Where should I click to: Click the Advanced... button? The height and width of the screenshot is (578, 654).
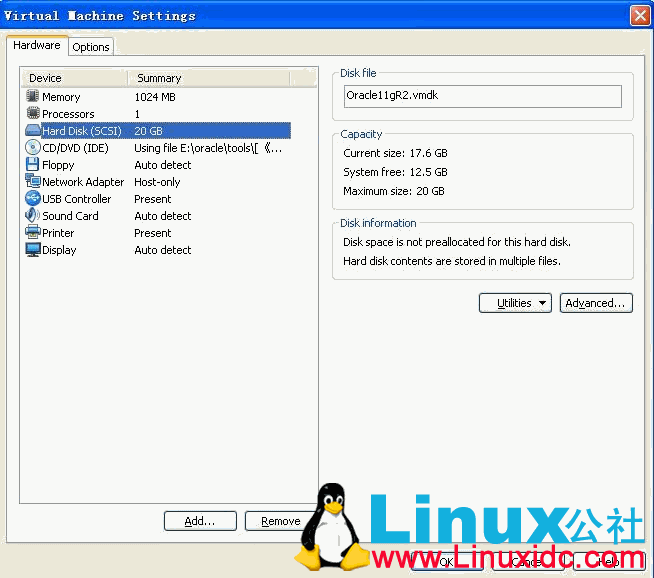[596, 303]
